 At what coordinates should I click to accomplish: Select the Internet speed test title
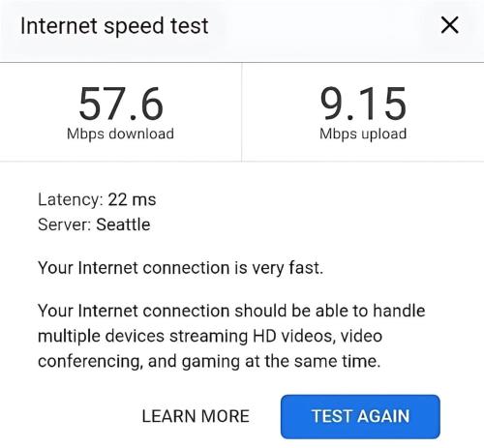[114, 26]
